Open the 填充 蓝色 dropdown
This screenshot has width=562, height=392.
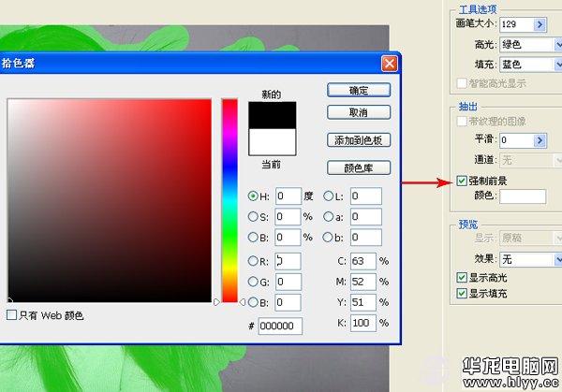[x=557, y=65]
